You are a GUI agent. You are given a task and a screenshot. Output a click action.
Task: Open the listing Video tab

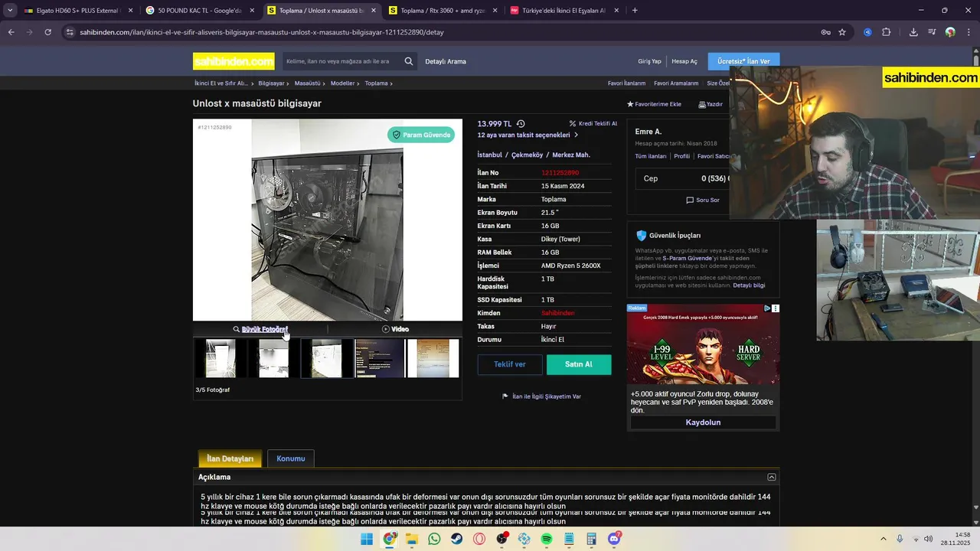395,329
